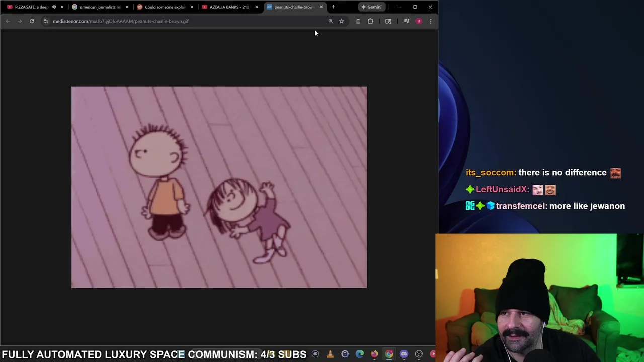644x362 pixels.
Task: Open the Chrome profile avatar
Action: click(419, 21)
